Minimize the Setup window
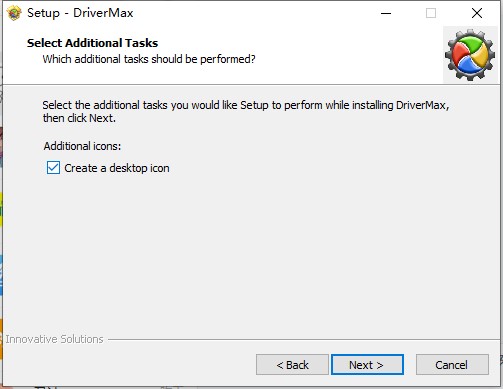Viewport: 503px width, 389px height. (386, 13)
